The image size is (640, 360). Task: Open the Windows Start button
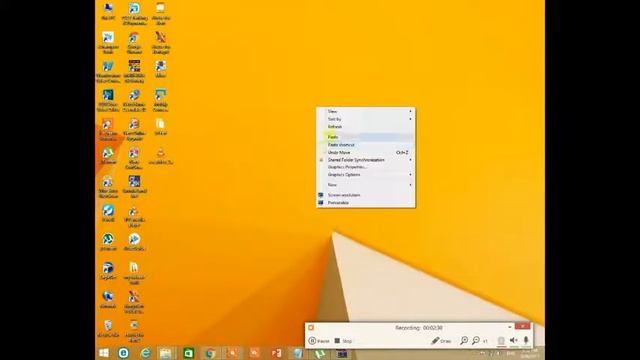pyautogui.click(x=104, y=353)
